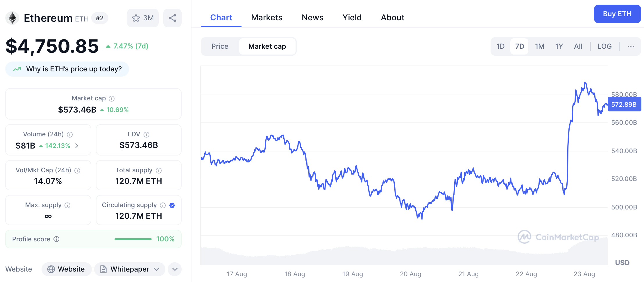Toggle LOG scale on chart
The image size is (644, 282).
(604, 46)
